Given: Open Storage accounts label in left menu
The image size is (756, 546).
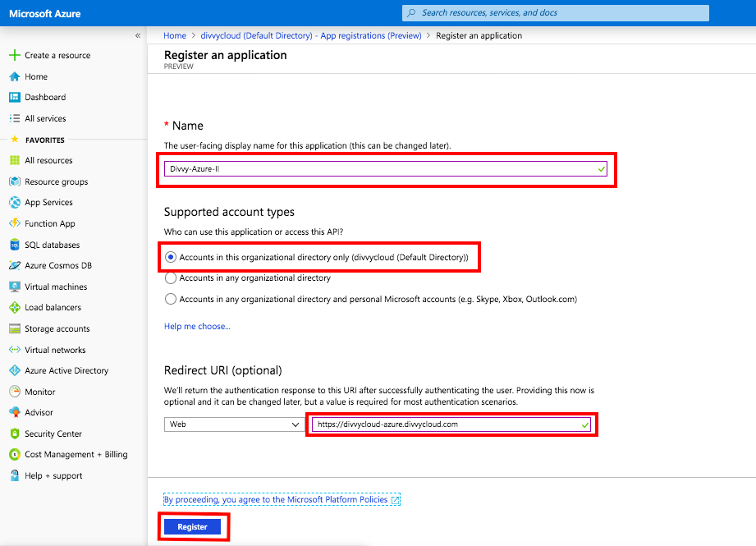Looking at the screenshot, I should coord(57,328).
